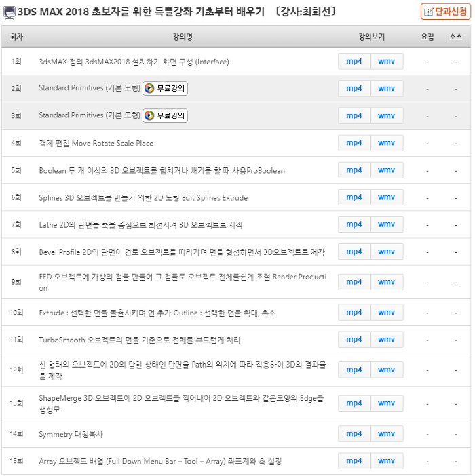
Task: Open mp4 for lesson 15회 Array
Action: click(354, 461)
